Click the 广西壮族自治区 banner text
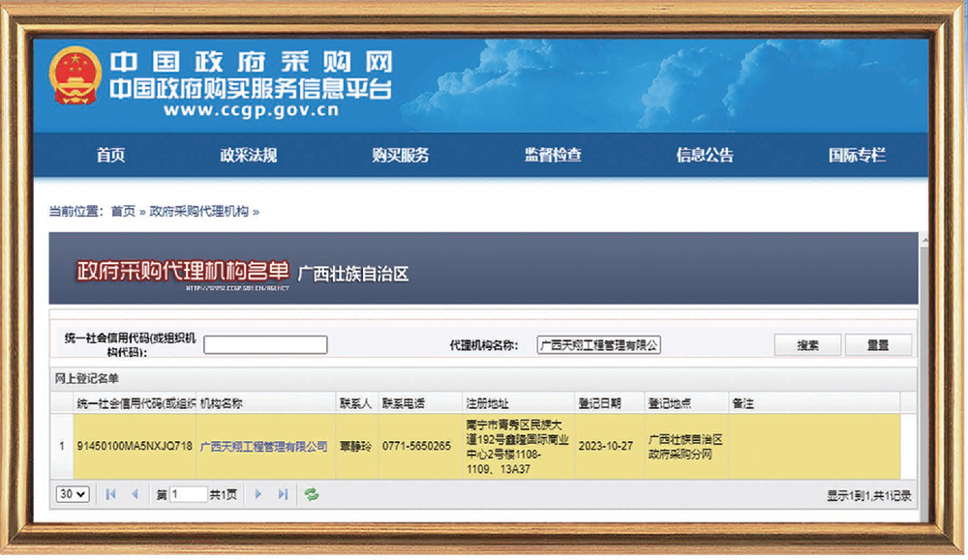Screen dimensions: 968x560 coord(353,274)
